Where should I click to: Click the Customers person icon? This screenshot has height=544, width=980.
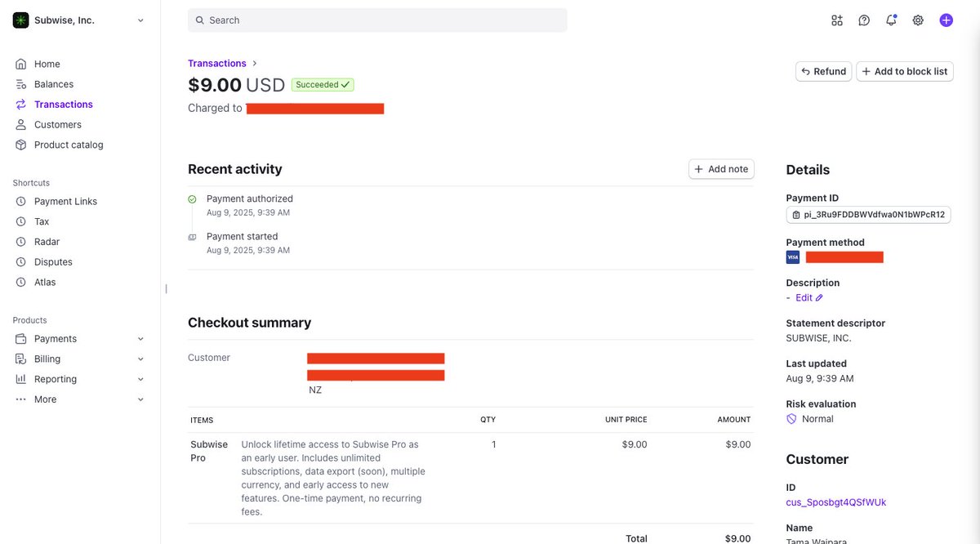(x=21, y=125)
